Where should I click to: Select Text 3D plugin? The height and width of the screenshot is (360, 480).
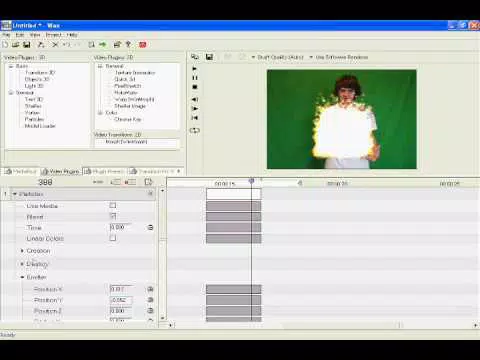click(x=34, y=99)
